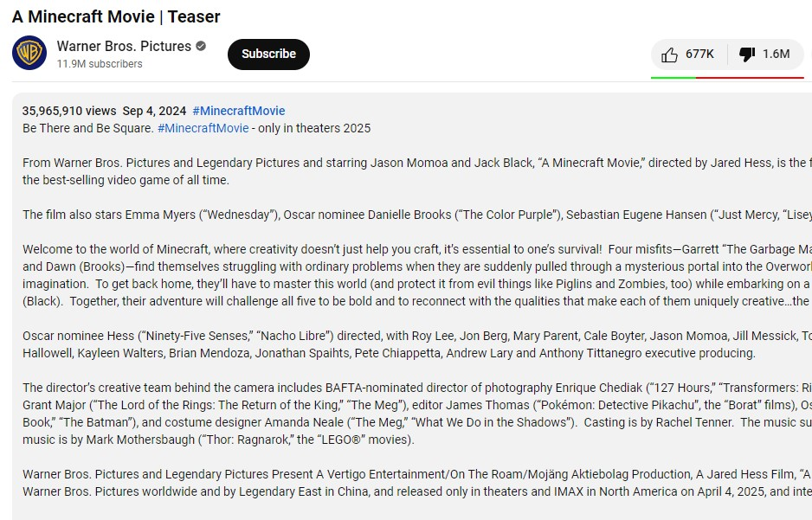Click the 677K like count
Screen dimensions: 812x520
699,55
